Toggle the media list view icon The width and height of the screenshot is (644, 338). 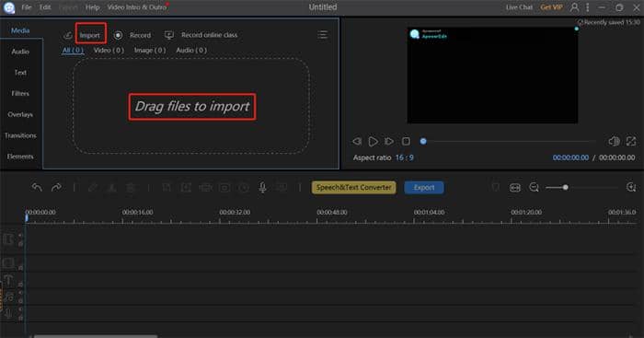(x=322, y=35)
